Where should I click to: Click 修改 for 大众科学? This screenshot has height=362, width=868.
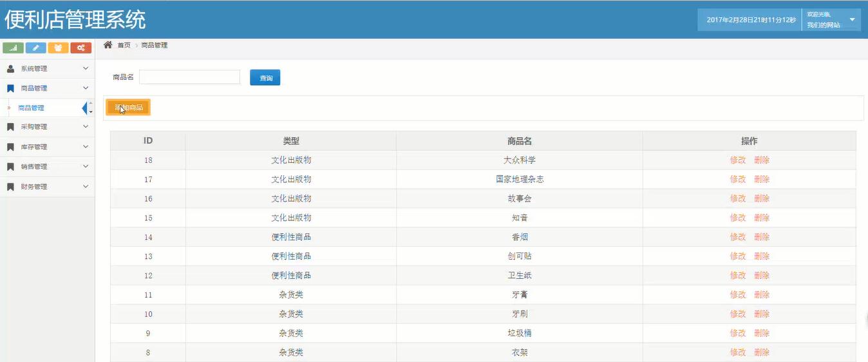[738, 160]
